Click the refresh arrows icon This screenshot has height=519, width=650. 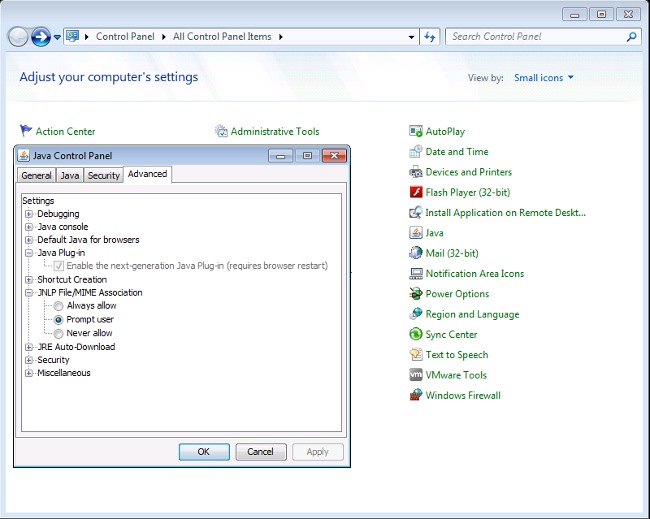(429, 37)
